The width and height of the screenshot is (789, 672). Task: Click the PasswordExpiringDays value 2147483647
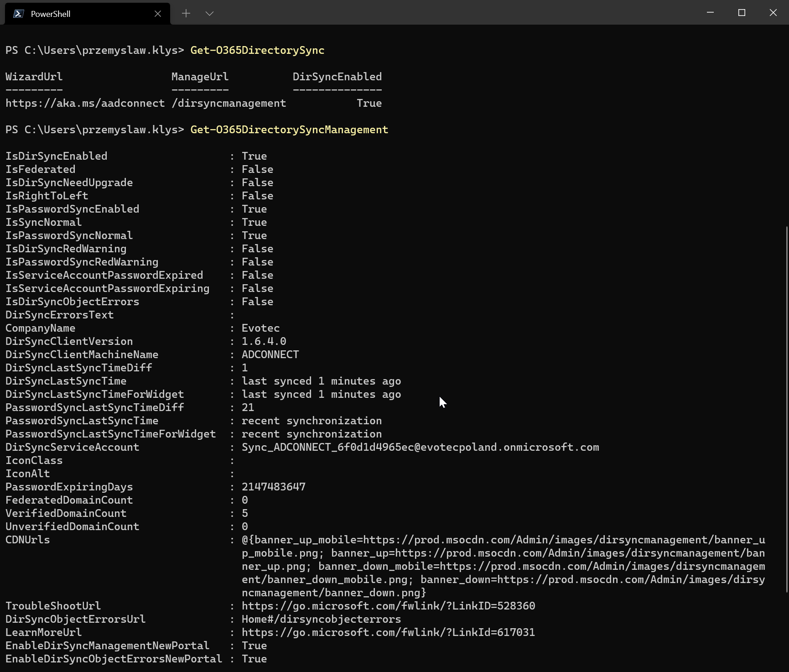click(x=274, y=487)
